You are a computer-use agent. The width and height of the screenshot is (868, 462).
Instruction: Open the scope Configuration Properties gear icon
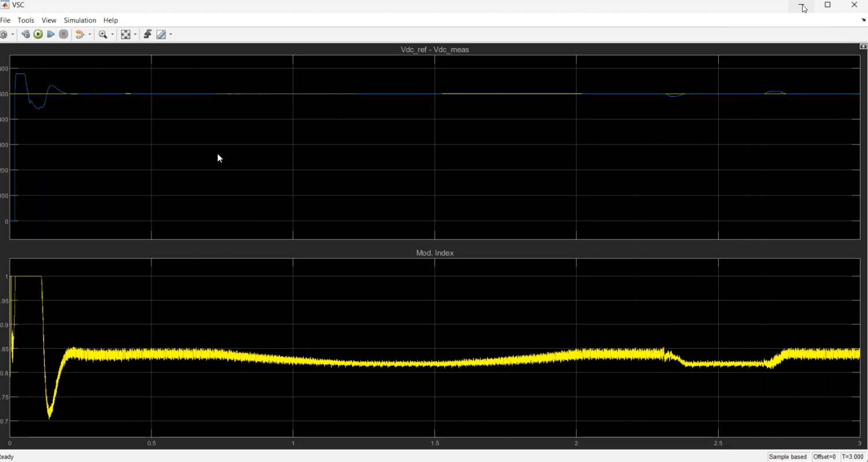pos(4,35)
